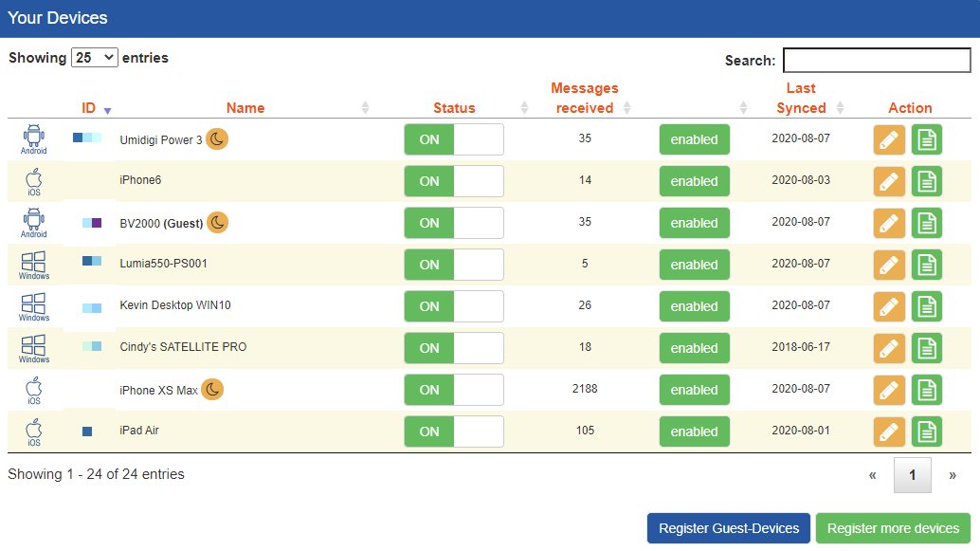Sort the table by the ID column
The image size is (980, 551).
89,108
